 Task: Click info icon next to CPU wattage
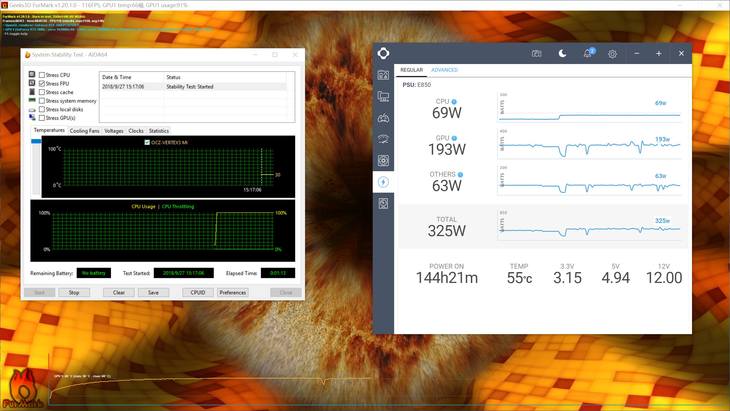[454, 101]
